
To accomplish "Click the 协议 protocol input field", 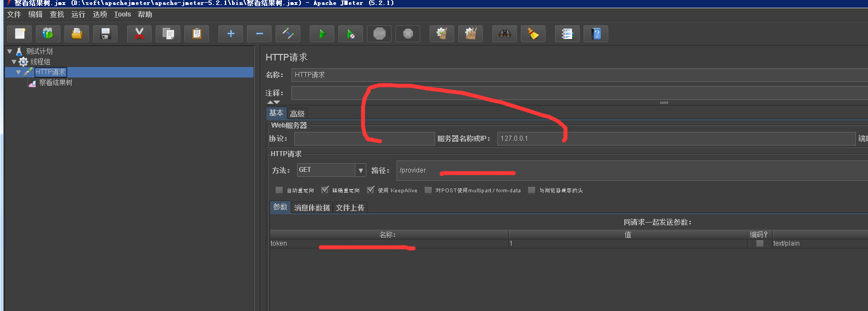I will 364,138.
